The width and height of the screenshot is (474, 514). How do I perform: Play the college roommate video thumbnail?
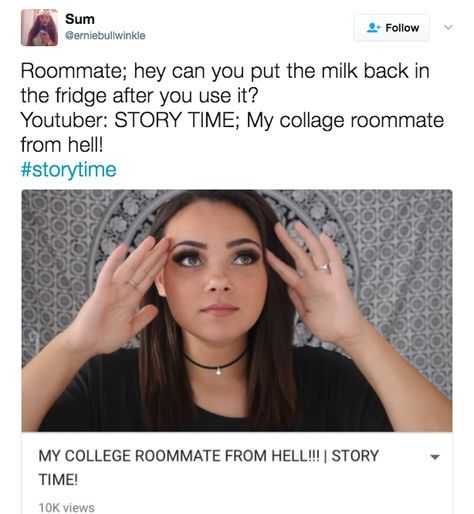237,311
